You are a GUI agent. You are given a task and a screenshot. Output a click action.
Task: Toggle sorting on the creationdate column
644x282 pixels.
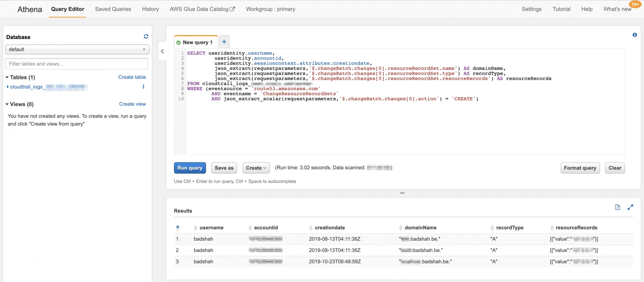(310, 227)
